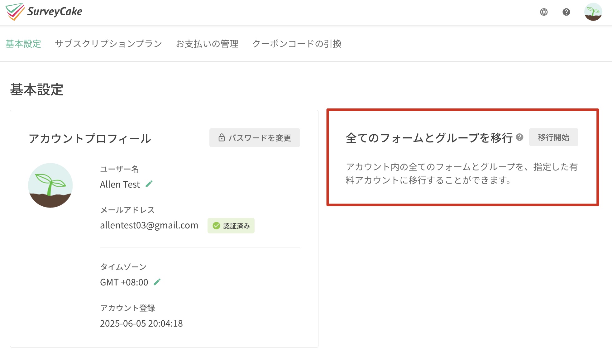Click the registration date 2025-06-05 20:04:18
The height and width of the screenshot is (364, 612).
point(141,323)
